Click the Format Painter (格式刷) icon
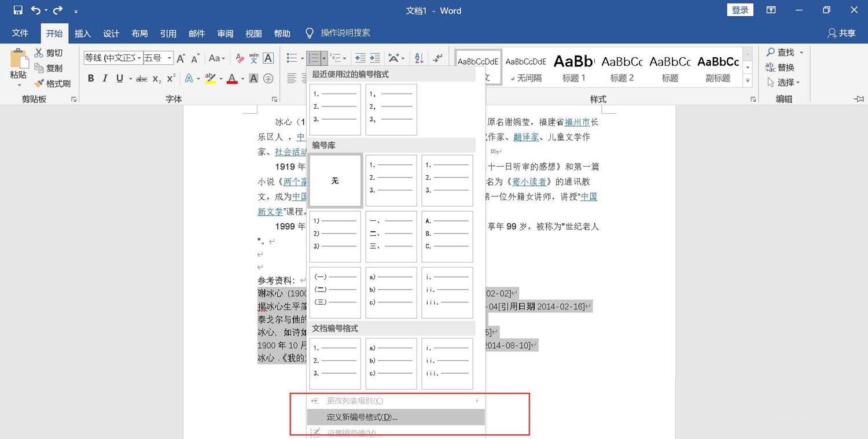The image size is (868, 439). [x=39, y=84]
